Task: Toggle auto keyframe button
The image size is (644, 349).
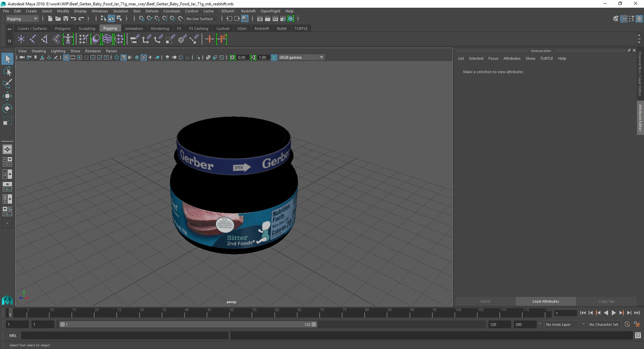Action: pos(627,325)
